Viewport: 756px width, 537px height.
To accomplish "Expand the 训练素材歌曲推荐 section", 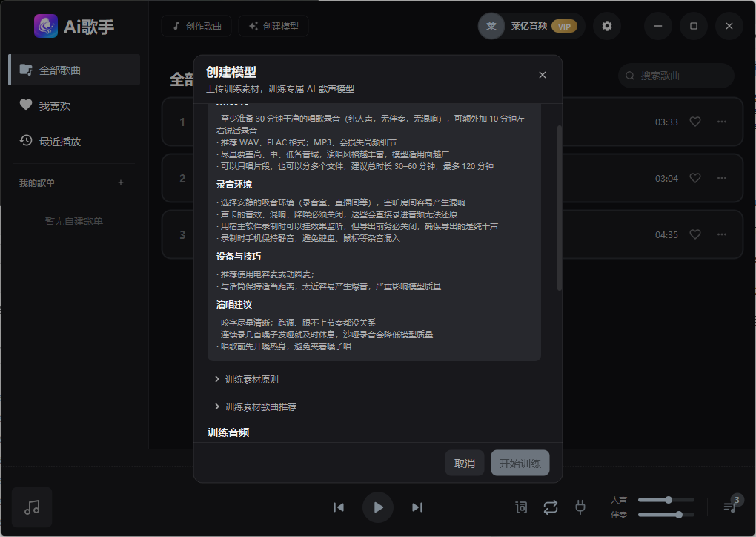I will click(x=256, y=406).
